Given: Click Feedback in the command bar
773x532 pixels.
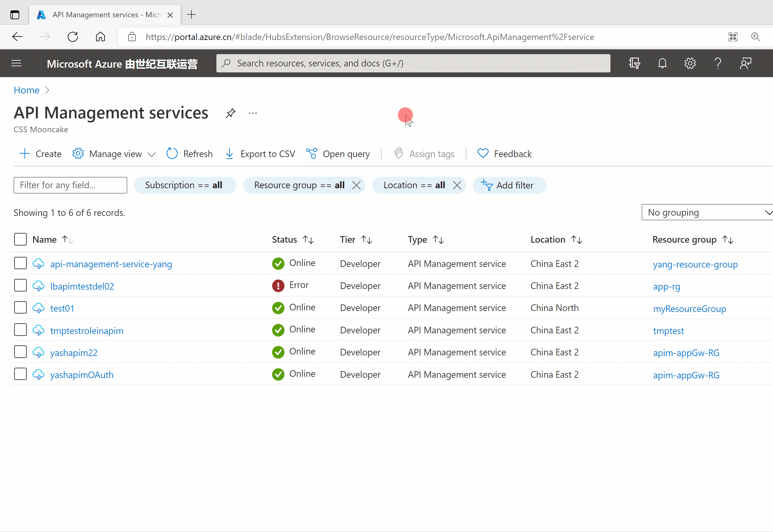Looking at the screenshot, I should 504,154.
